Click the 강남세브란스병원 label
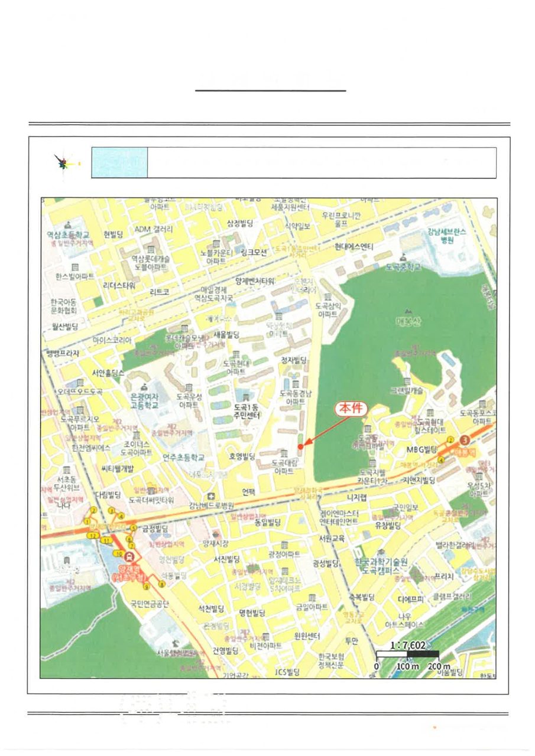535x756 pixels. [447, 236]
